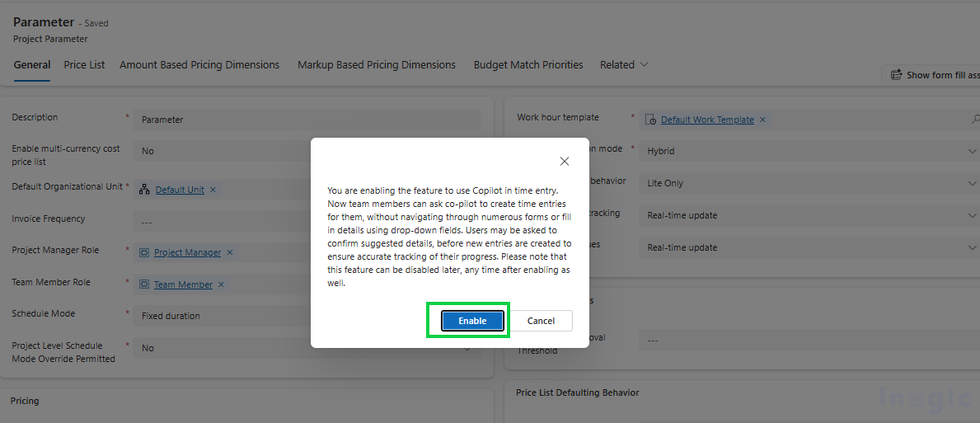Open Project Manager role link
The width and height of the screenshot is (980, 423).
click(187, 252)
